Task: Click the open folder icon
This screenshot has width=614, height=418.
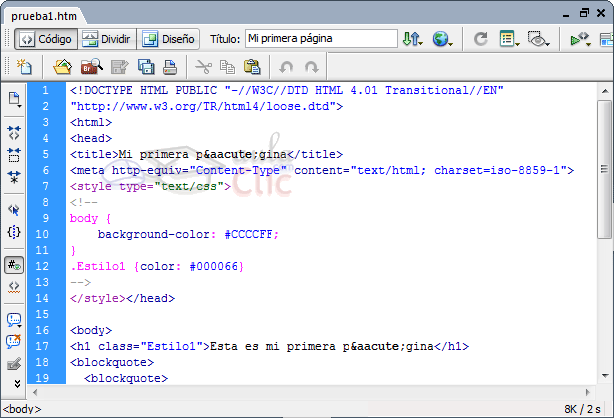Action: tap(62, 68)
